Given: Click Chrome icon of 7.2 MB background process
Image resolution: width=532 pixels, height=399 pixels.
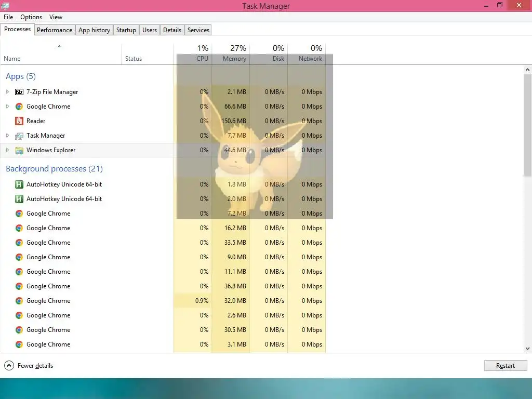Looking at the screenshot, I should tap(19, 214).
